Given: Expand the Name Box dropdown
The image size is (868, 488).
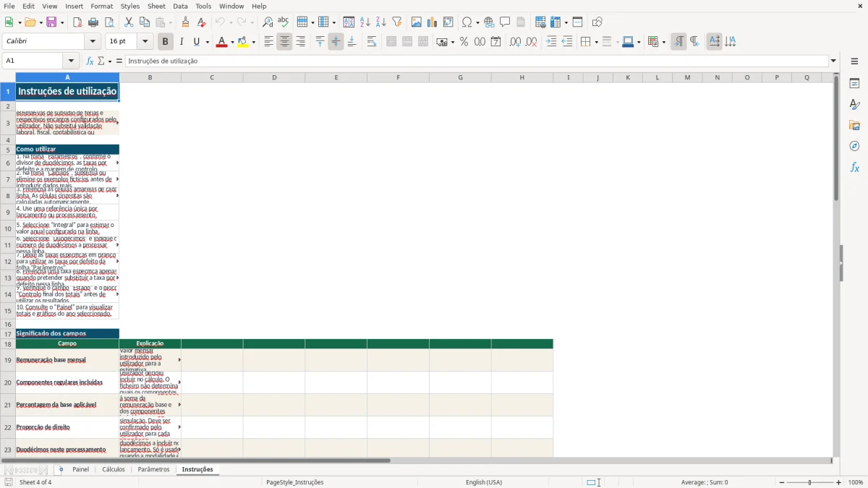Looking at the screenshot, I should click(71, 61).
